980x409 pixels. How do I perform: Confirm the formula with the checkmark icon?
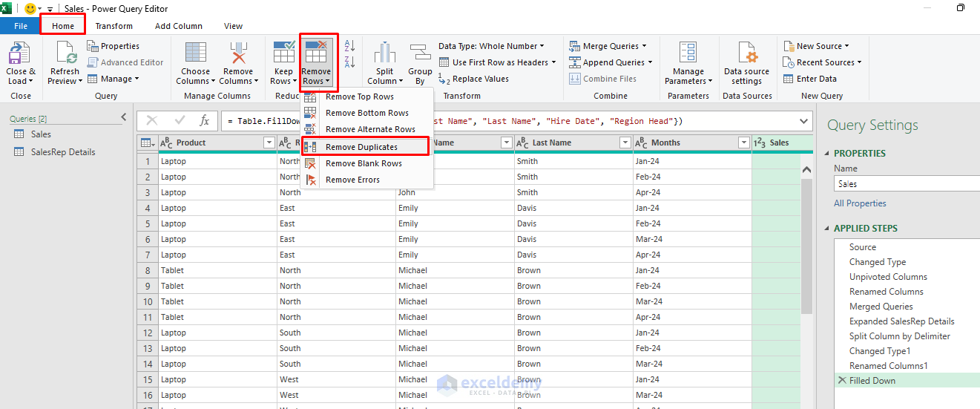tap(180, 121)
